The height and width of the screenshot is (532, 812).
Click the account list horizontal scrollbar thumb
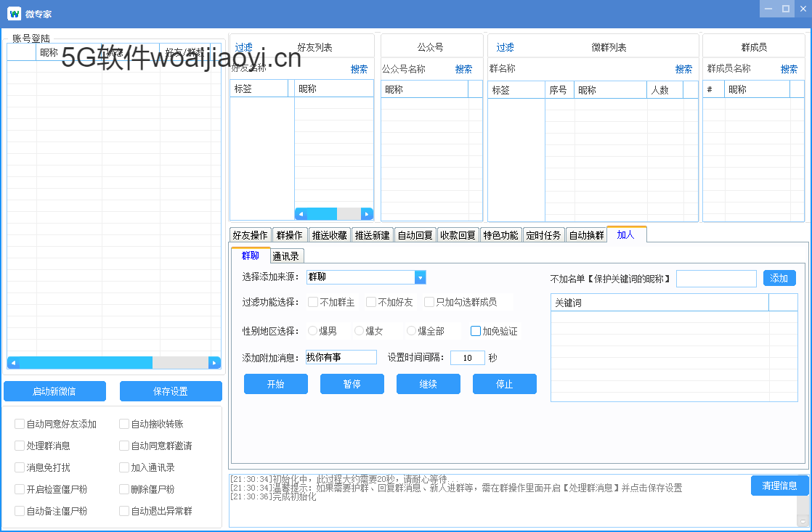coord(86,363)
